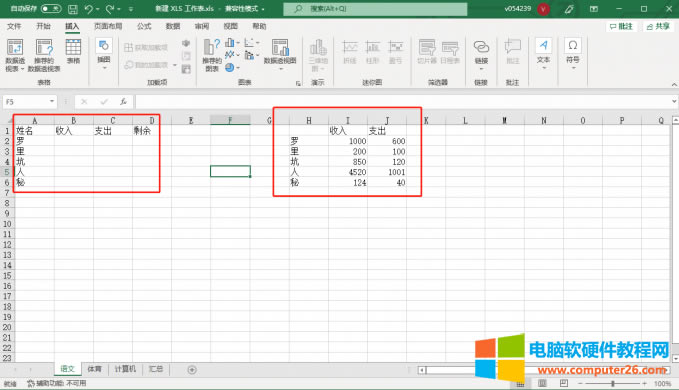This screenshot has width=679, height=390.
Task: Save the workbook with the floppy icon
Action: coord(73,9)
